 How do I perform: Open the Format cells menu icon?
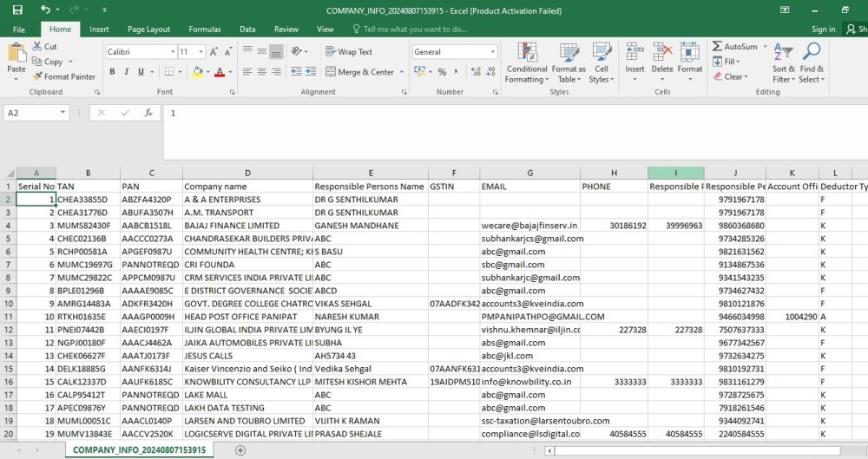[690, 53]
